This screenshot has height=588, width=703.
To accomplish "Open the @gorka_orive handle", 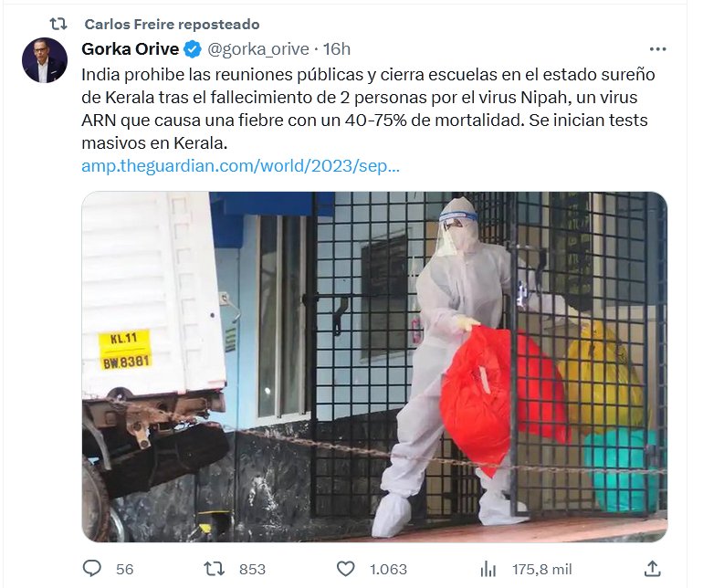I will pyautogui.click(x=258, y=49).
